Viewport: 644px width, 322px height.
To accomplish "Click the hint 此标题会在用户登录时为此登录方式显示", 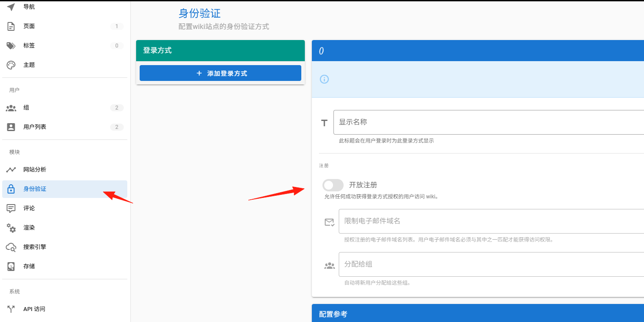I will pyautogui.click(x=386, y=141).
